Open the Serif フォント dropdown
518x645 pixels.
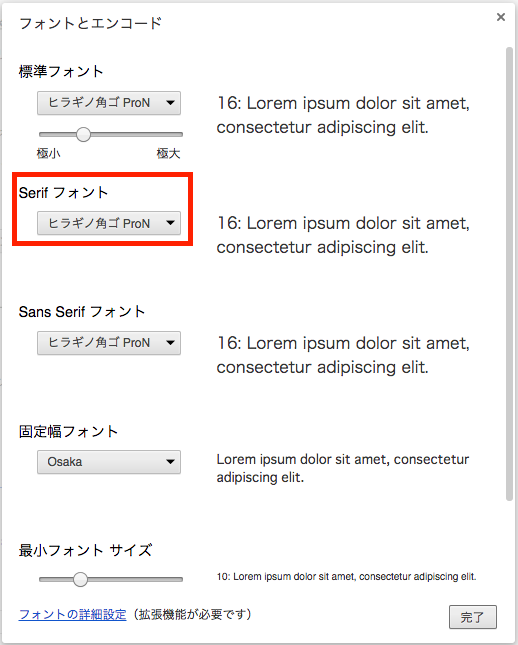pyautogui.click(x=109, y=223)
